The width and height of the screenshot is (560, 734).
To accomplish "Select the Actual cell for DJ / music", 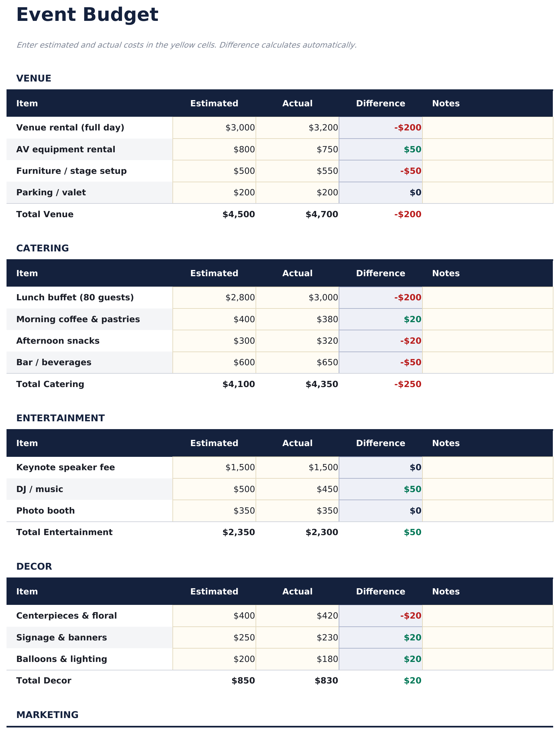I will (x=297, y=489).
